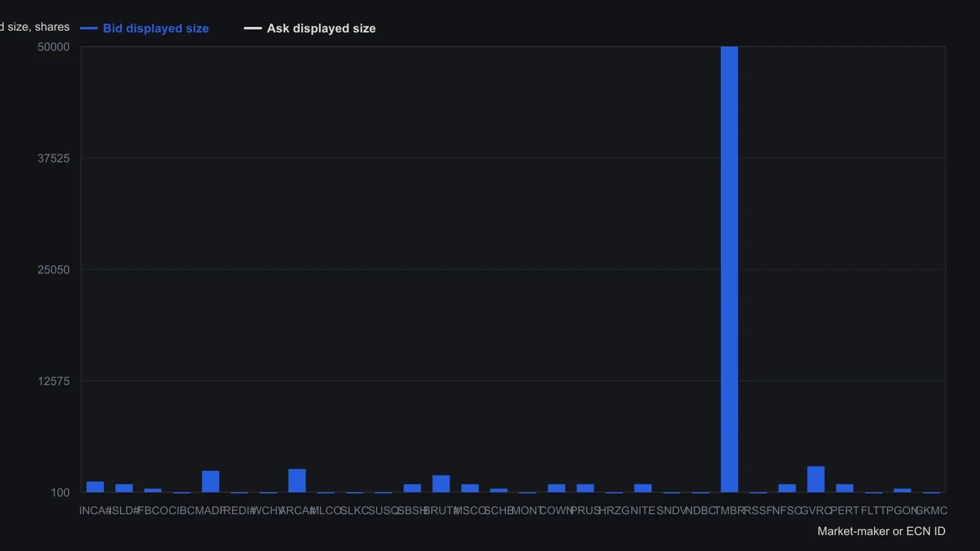Click the SUSQ x-axis label
Image resolution: width=980 pixels, height=551 pixels.
383,511
